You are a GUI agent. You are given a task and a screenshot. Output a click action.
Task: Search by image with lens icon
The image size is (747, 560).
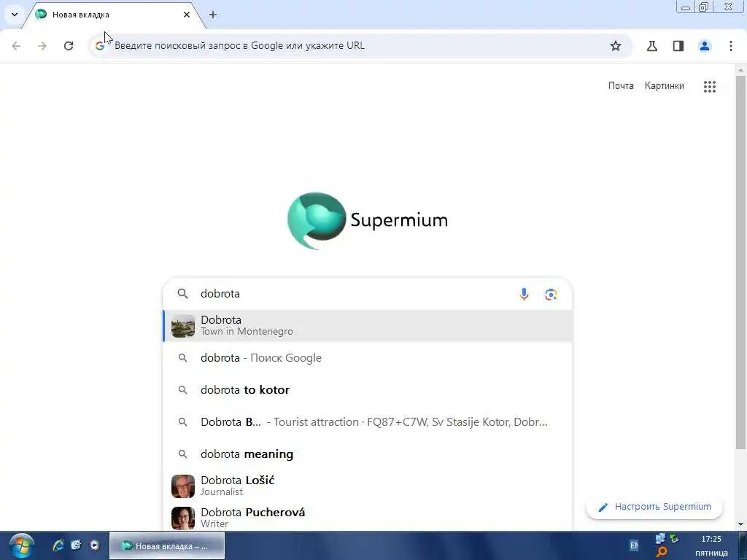(551, 295)
